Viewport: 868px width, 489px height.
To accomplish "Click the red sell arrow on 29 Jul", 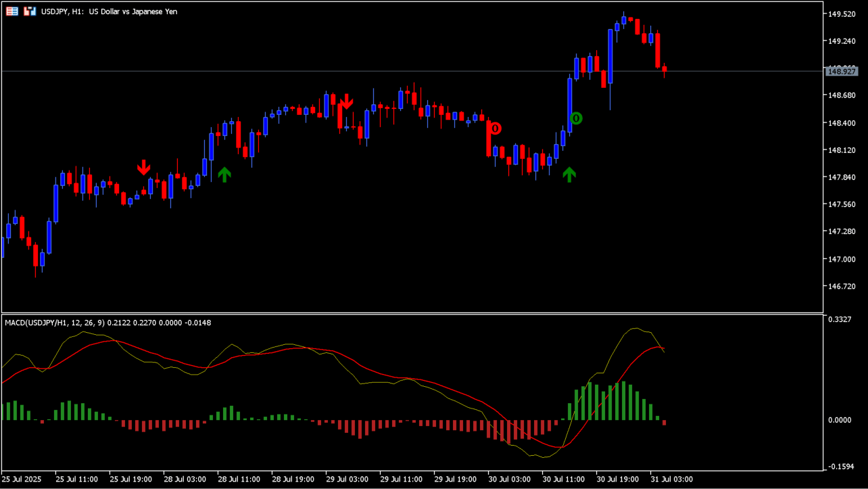I will coord(346,101).
